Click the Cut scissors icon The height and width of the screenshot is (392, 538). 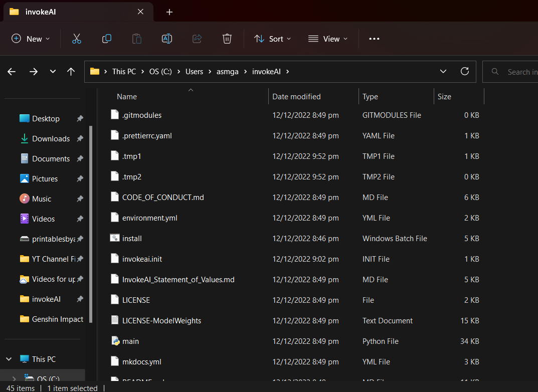pos(77,39)
